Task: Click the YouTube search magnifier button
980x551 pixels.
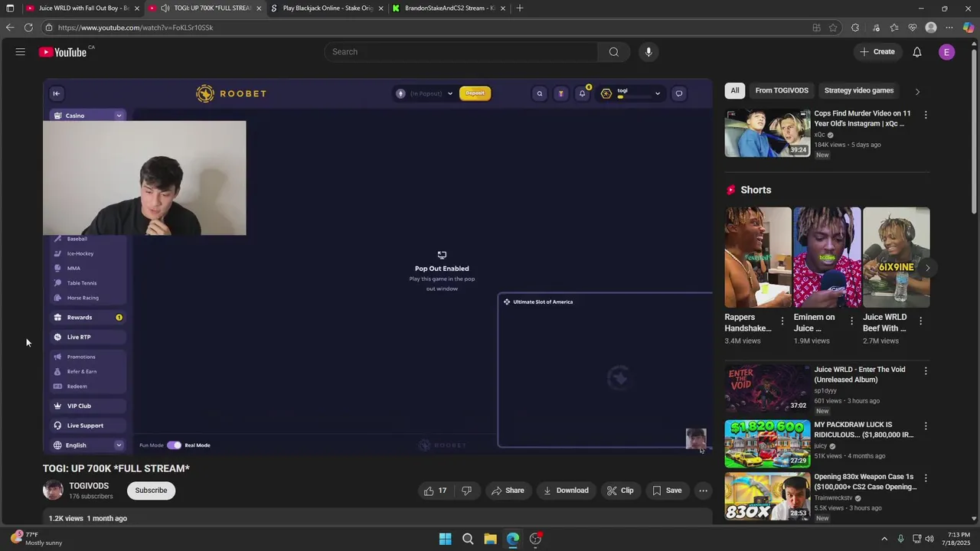Action: 613,52
